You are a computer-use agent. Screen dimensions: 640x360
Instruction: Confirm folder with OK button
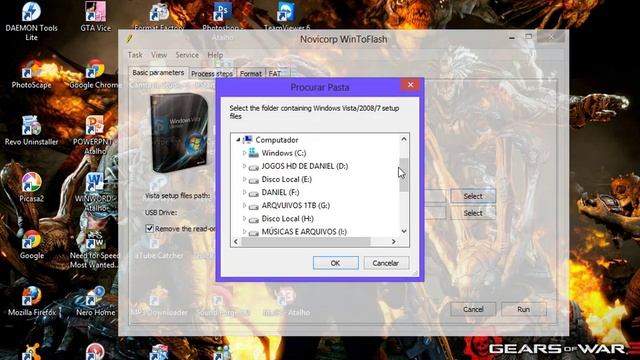336,263
